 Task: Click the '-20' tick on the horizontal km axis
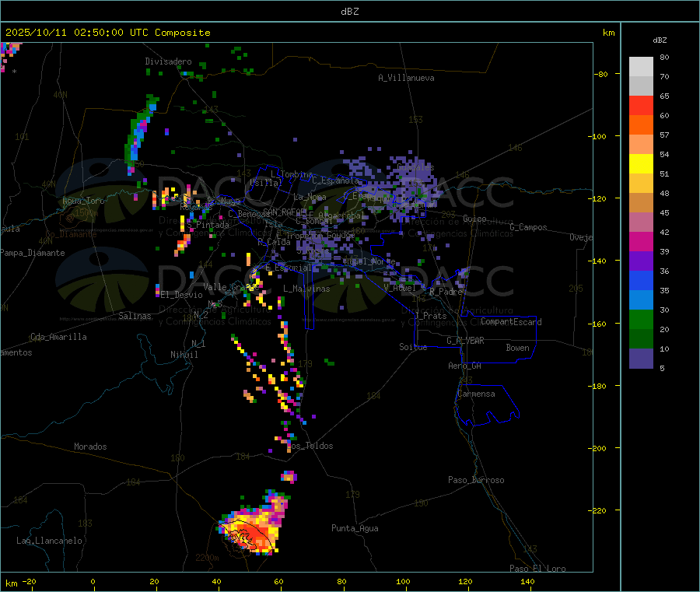pyautogui.click(x=30, y=581)
